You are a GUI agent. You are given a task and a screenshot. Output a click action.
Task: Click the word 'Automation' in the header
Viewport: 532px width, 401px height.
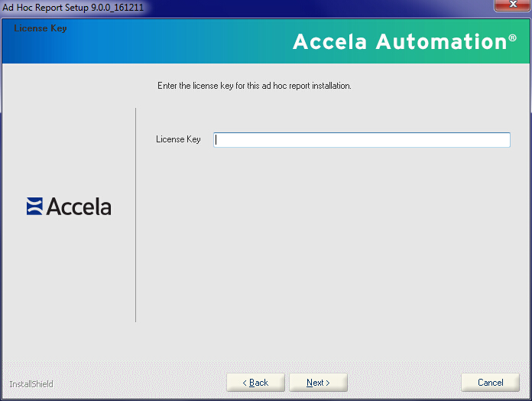441,41
